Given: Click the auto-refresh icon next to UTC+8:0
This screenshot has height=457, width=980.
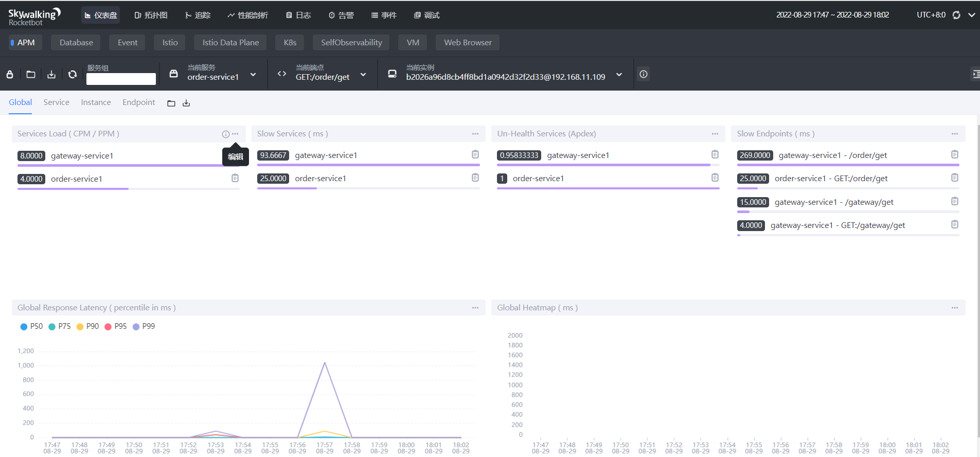Looking at the screenshot, I should tap(956, 15).
